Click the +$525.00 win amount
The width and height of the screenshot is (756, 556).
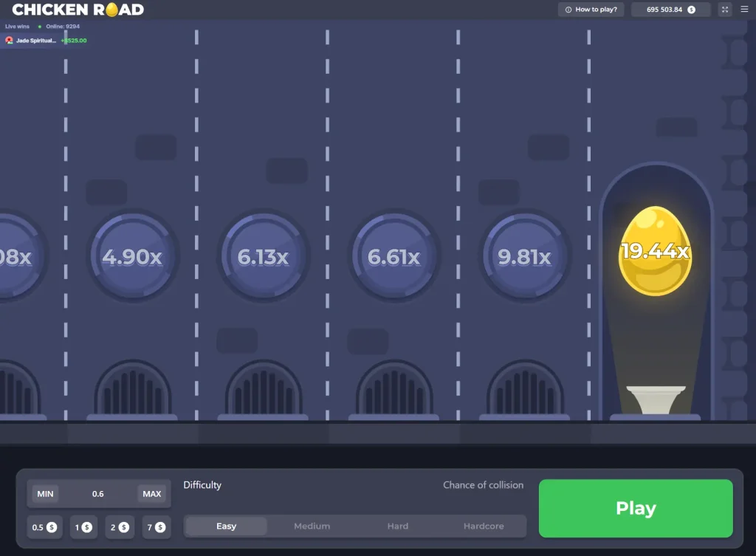(74, 41)
